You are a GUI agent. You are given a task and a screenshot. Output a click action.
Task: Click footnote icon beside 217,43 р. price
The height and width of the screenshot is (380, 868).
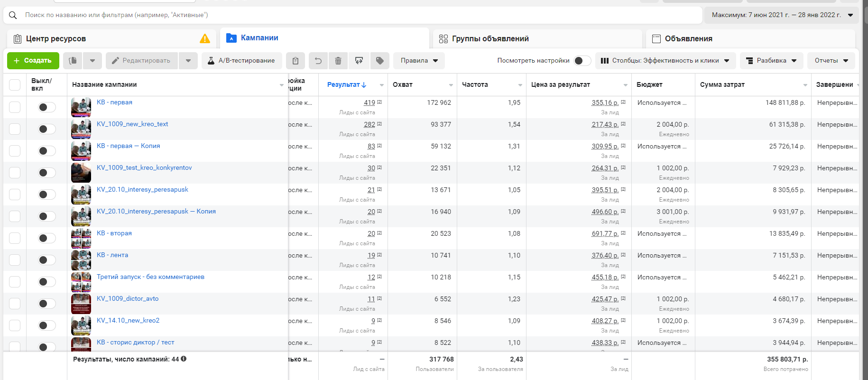(623, 124)
